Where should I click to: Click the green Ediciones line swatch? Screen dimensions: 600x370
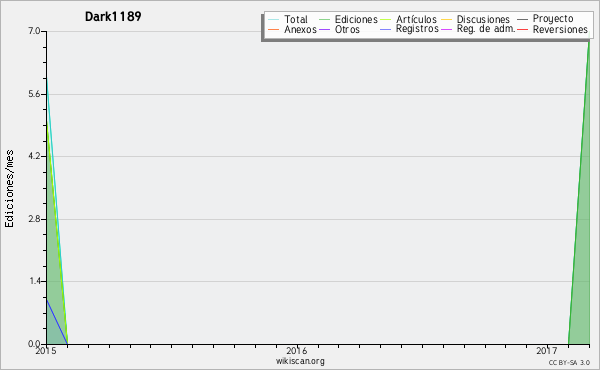pos(324,19)
